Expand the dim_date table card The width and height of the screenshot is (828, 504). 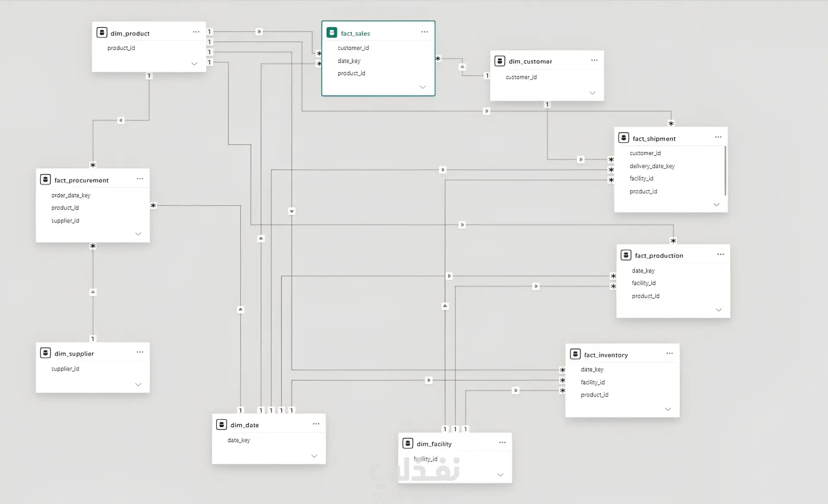(x=314, y=456)
